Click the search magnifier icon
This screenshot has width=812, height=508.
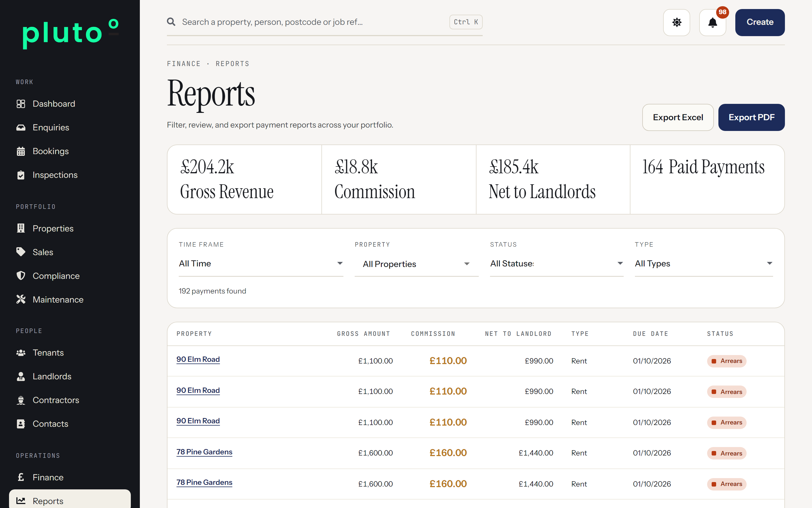(171, 22)
